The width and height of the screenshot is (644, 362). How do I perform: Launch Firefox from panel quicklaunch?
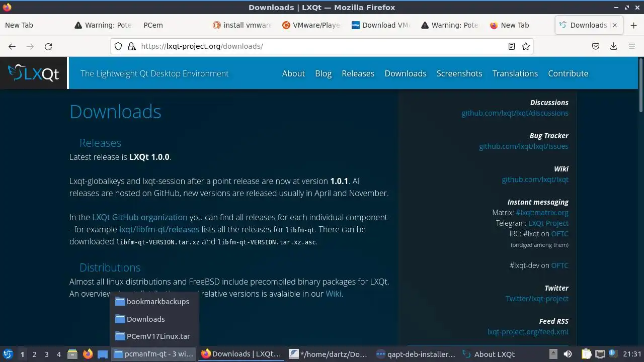pyautogui.click(x=88, y=354)
